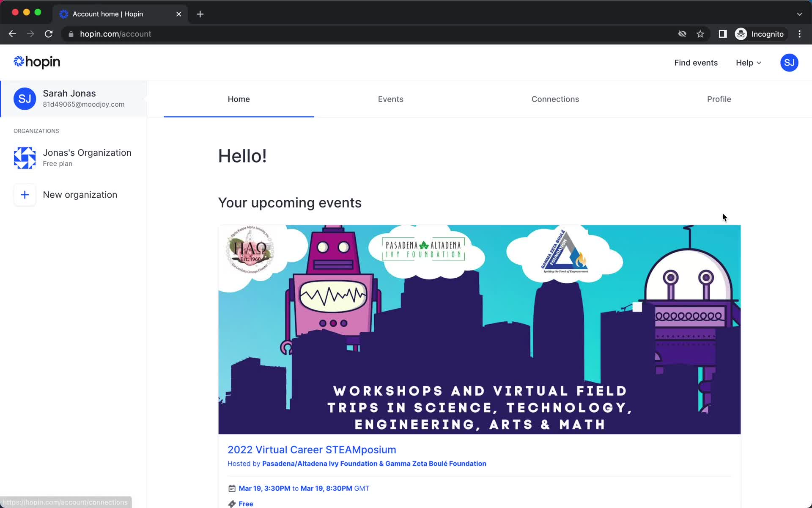
Task: Open Pasadena/Altadena Ivy Foundation host link
Action: (x=374, y=464)
